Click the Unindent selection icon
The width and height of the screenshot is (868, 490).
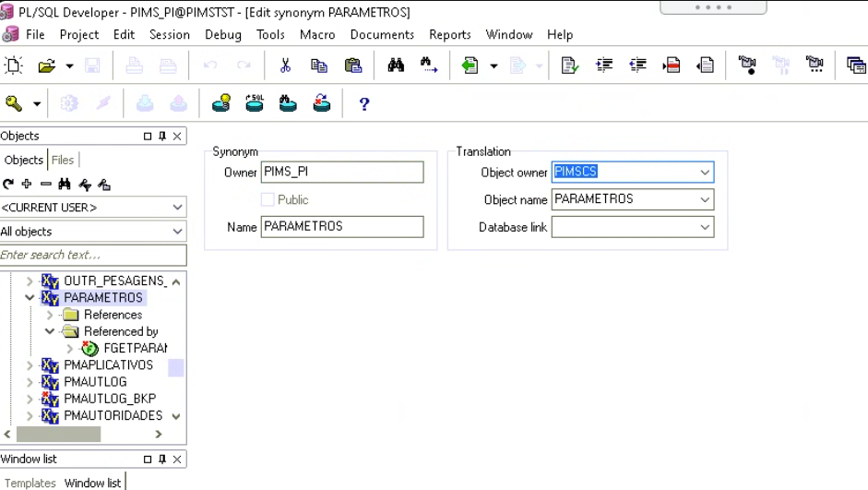(637, 66)
